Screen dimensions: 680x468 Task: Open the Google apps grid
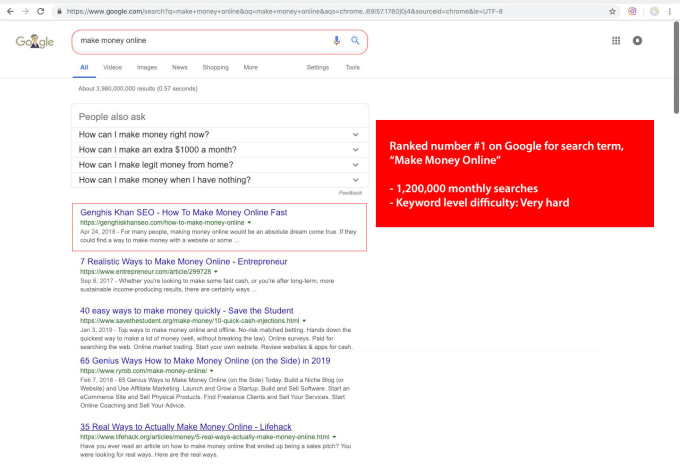point(616,41)
